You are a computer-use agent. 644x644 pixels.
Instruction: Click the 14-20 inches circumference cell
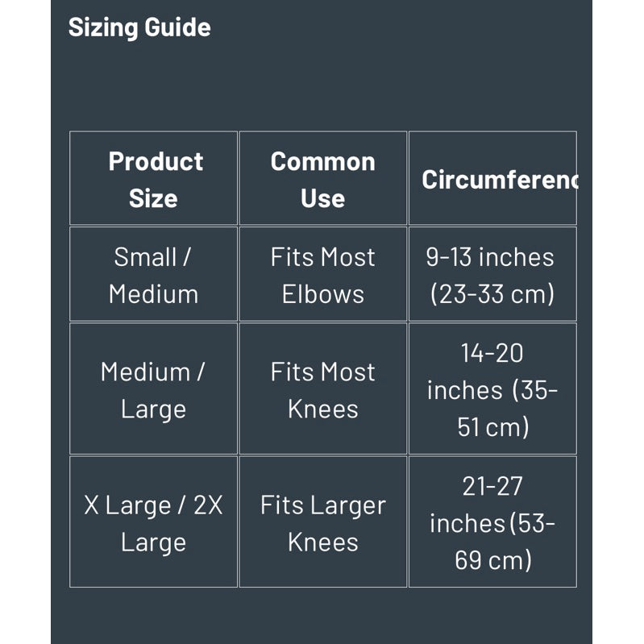tap(492, 390)
